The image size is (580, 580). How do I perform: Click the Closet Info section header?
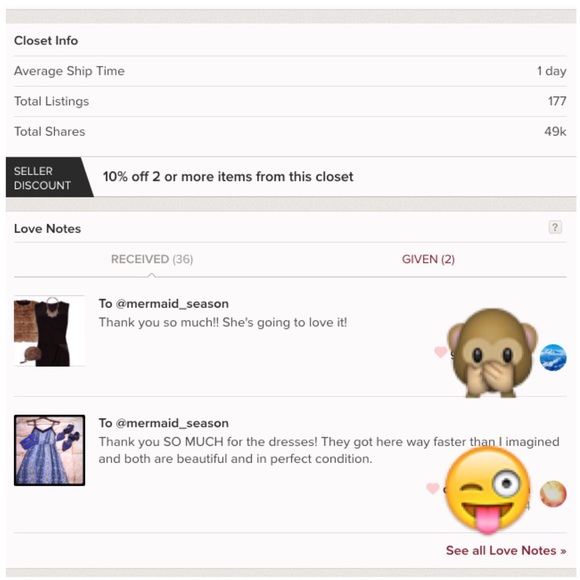(46, 41)
